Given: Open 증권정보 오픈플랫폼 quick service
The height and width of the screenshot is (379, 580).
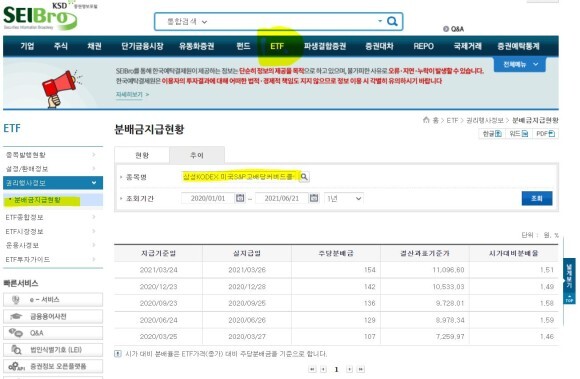Looking at the screenshot, I should 53,366.
